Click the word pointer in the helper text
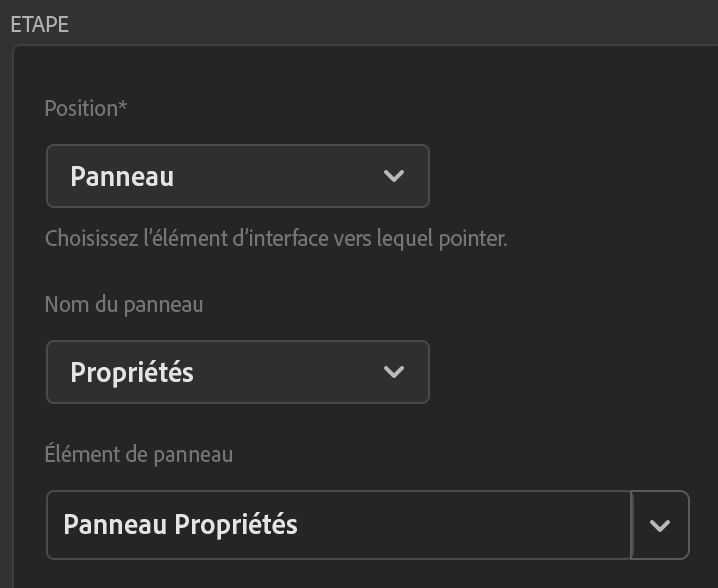Image resolution: width=718 pixels, height=588 pixels. coord(470,240)
